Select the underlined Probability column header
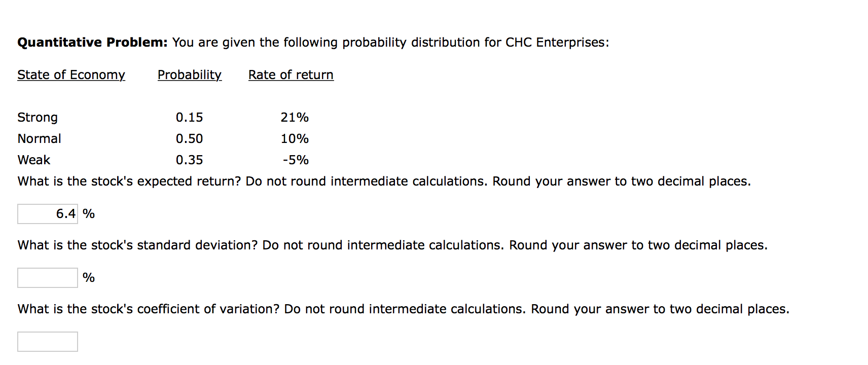This screenshot has height=365, width=868. click(x=189, y=75)
